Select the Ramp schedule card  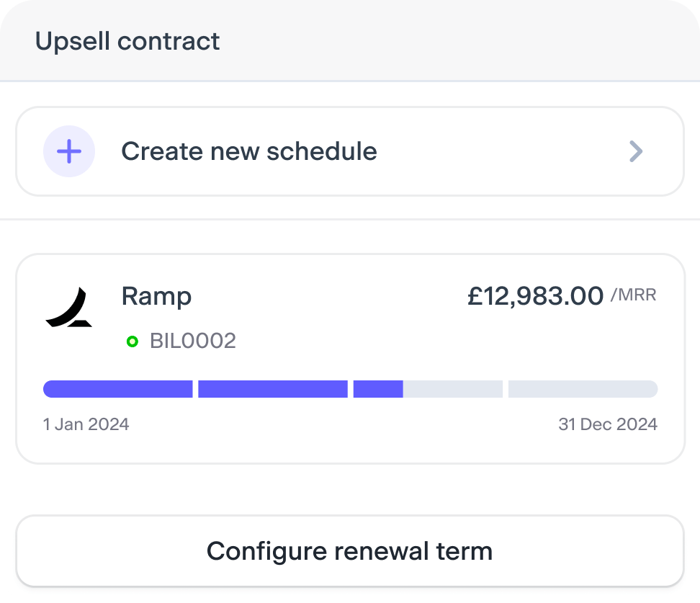[x=350, y=359]
